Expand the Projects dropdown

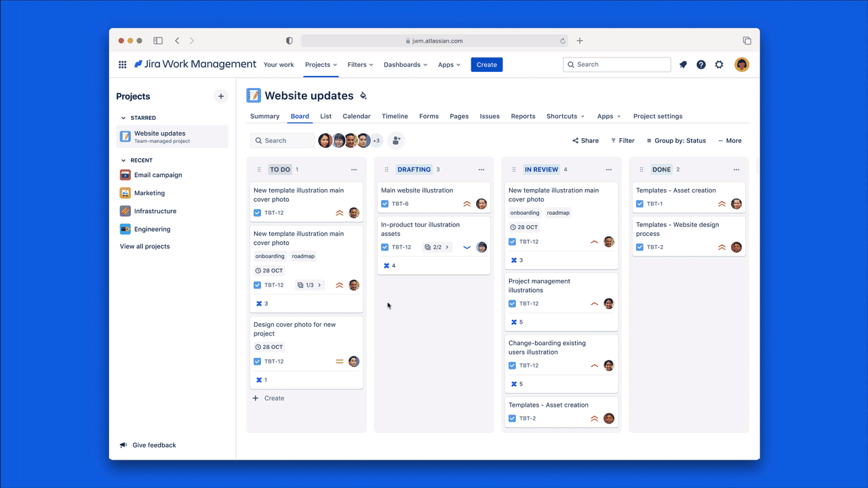pos(321,65)
